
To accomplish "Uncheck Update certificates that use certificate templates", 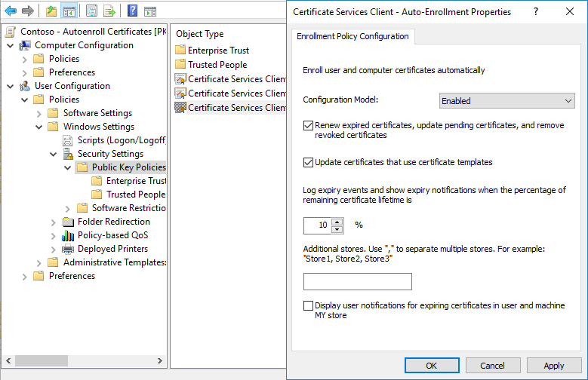I will [x=308, y=162].
